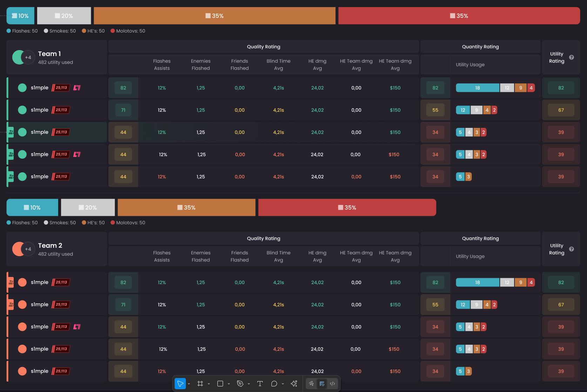Switch to Design mode
Screen dimensions: 587x392
point(322,384)
